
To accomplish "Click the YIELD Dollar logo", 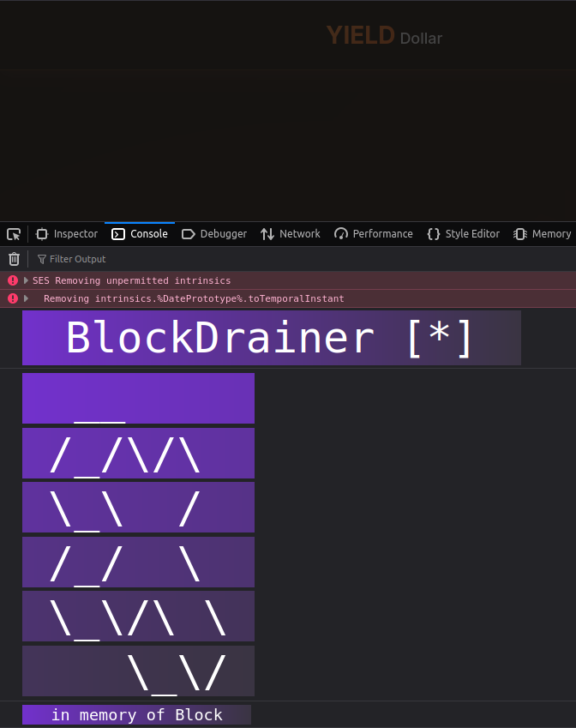I will tap(384, 36).
